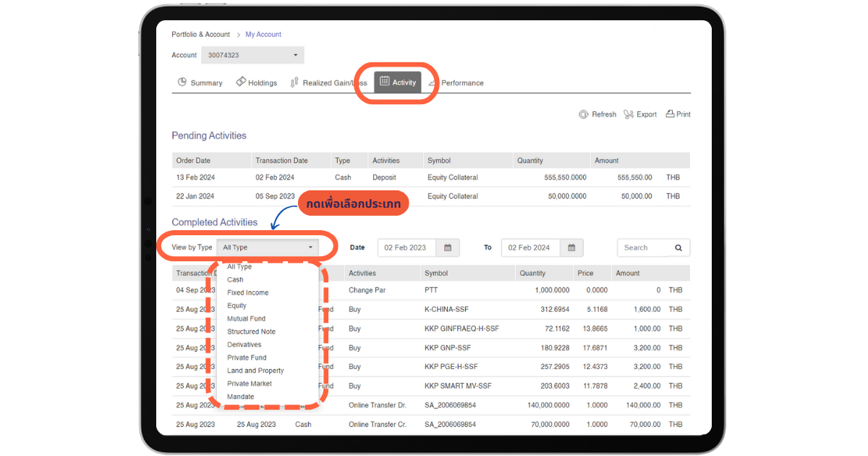Click the search magnifier icon
The image size is (868, 456).
(x=678, y=248)
